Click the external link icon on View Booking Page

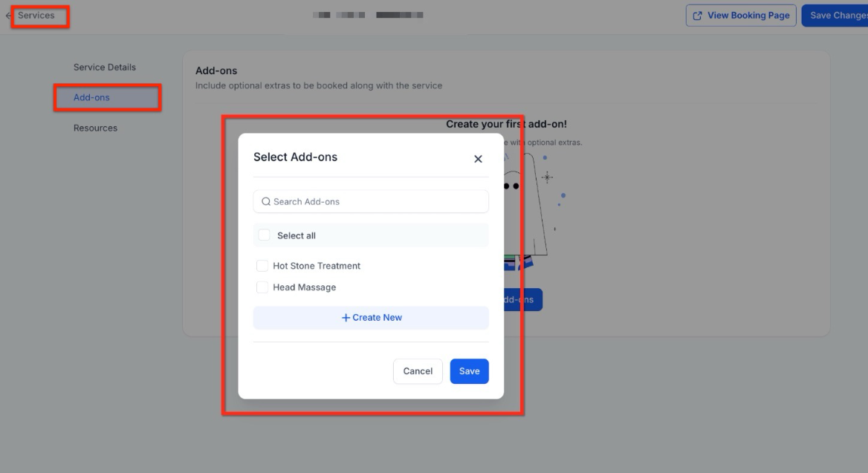click(698, 16)
